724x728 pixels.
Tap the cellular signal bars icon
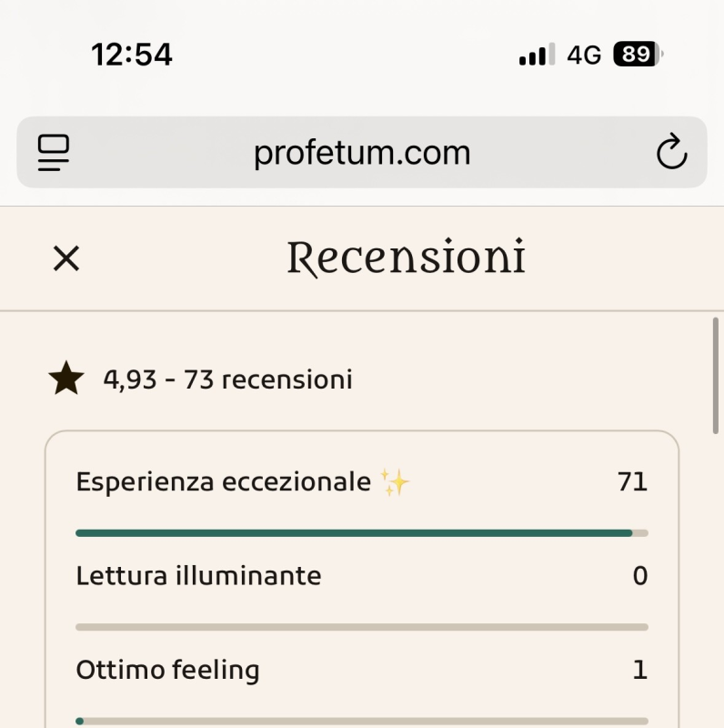(537, 56)
